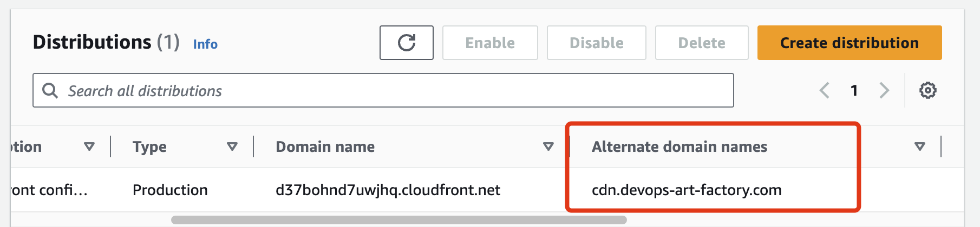Sort by Domain name column triangle
This screenshot has height=227, width=980.
548,146
